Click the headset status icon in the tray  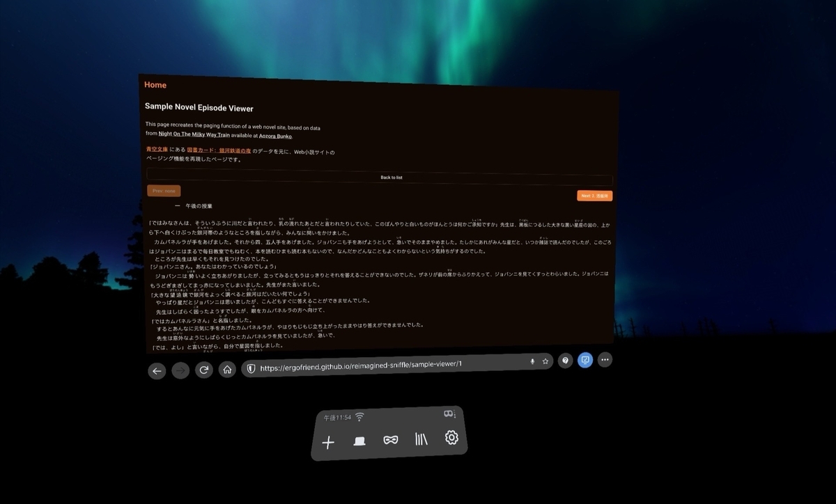[450, 414]
